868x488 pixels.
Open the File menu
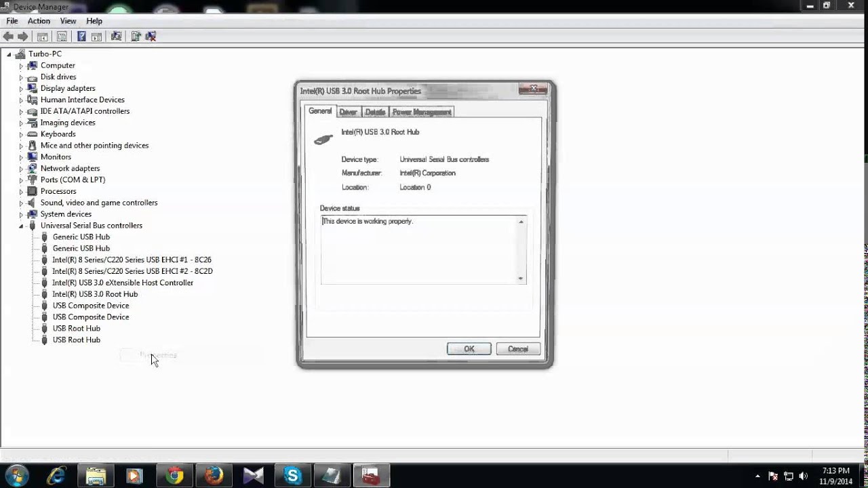[12, 21]
